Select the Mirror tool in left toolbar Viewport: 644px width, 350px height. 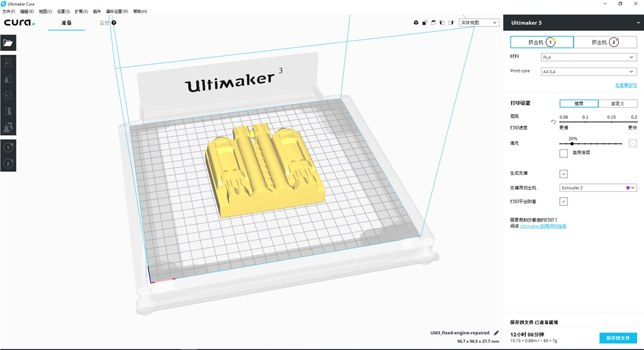(x=8, y=111)
